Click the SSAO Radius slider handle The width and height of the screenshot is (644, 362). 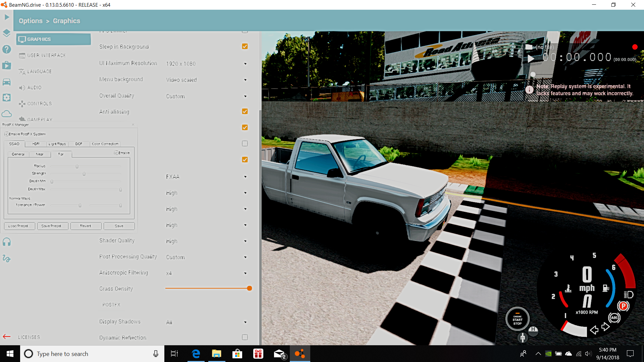point(77,166)
